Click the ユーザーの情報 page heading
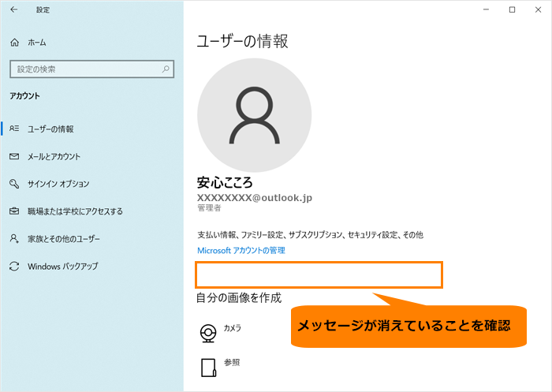The width and height of the screenshot is (552, 392). (x=242, y=41)
